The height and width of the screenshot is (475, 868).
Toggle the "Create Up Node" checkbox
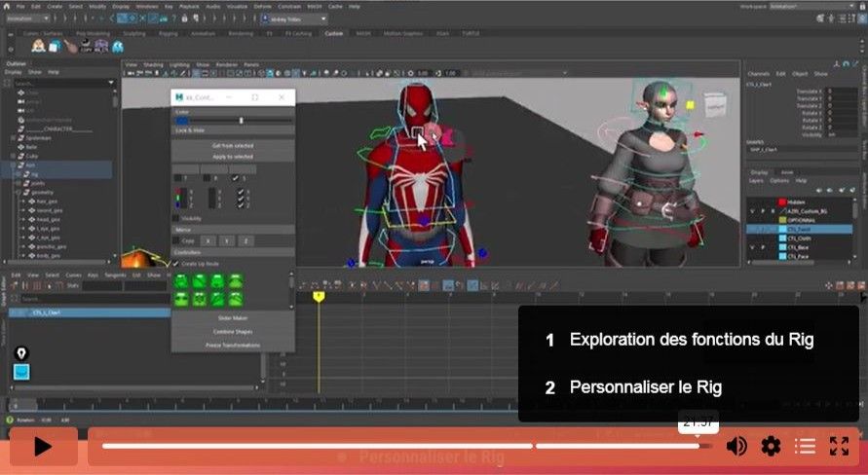point(176,264)
